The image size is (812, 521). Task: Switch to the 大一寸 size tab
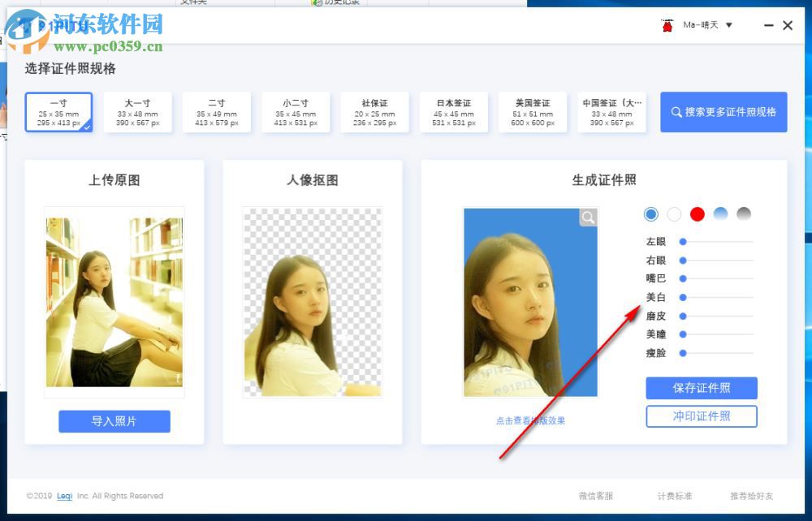(138, 112)
